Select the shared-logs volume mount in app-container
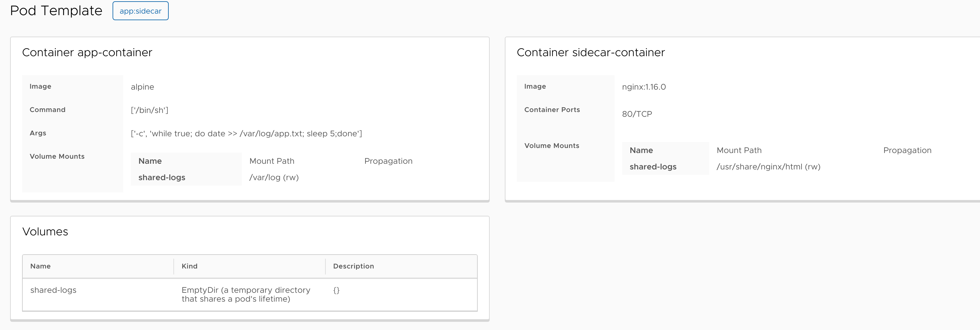 (162, 177)
